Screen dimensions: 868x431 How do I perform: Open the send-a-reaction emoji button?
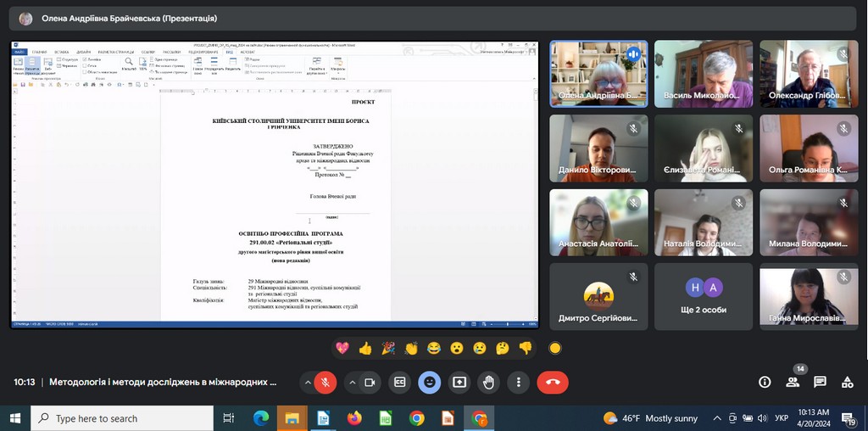[430, 383]
